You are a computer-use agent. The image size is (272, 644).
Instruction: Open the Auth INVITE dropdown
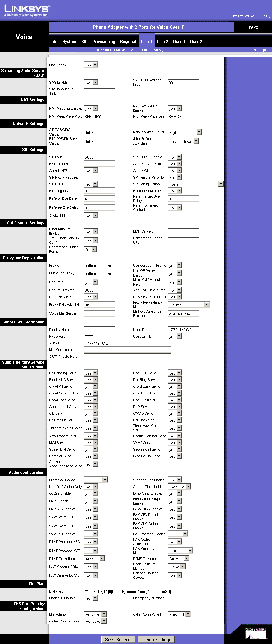click(91, 171)
